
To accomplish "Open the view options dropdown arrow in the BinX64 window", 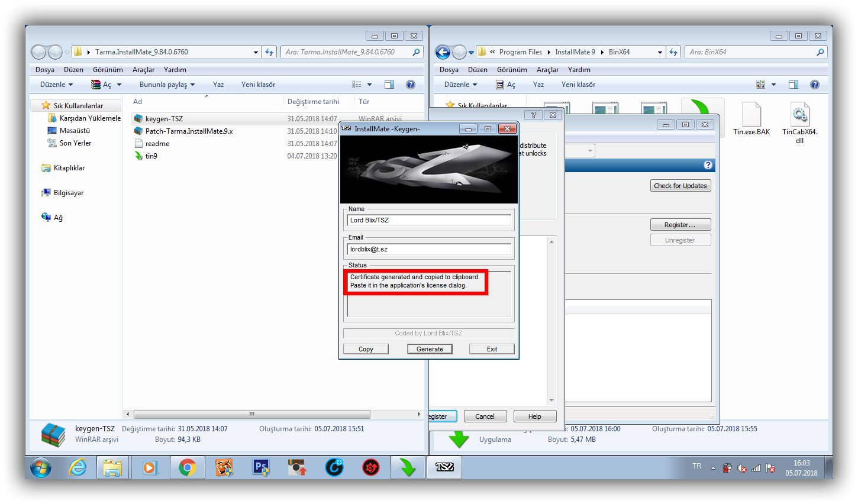I will [x=773, y=85].
